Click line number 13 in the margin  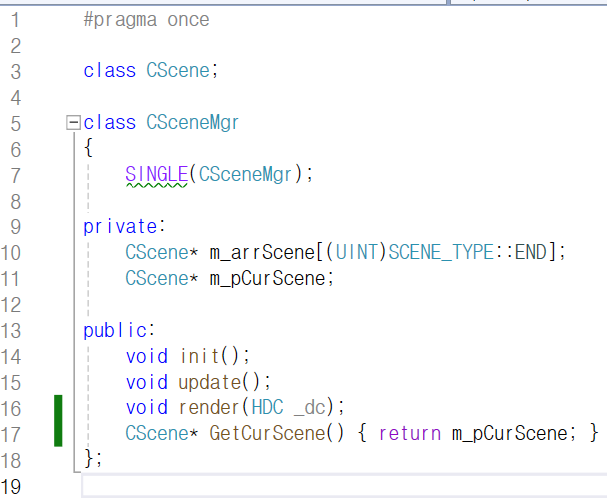point(10,331)
